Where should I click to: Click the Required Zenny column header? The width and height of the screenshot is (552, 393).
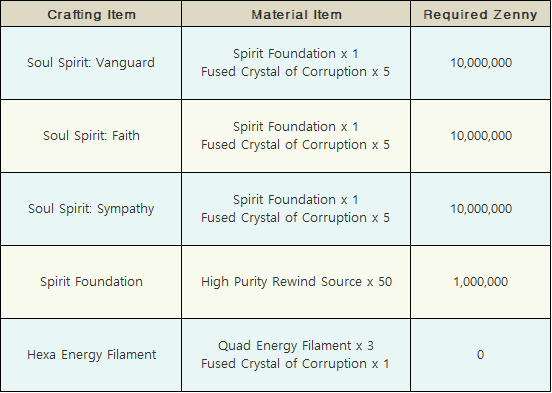tap(480, 14)
